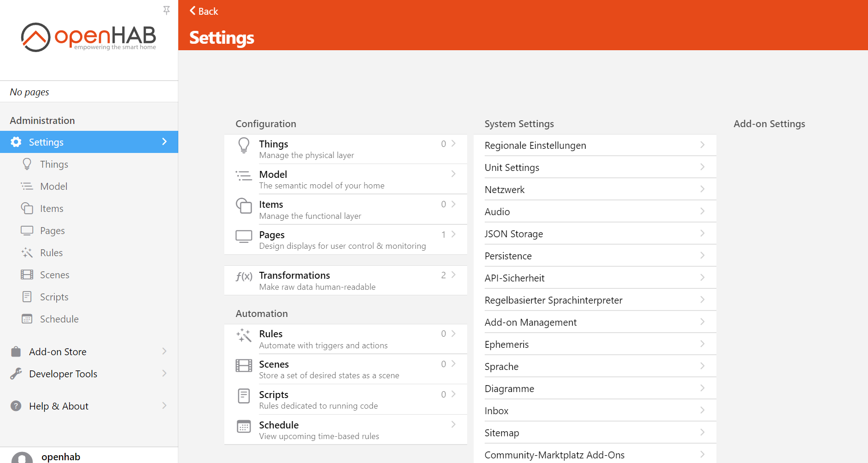Click the Model icon in the sidebar
The width and height of the screenshot is (868, 463).
point(27,186)
